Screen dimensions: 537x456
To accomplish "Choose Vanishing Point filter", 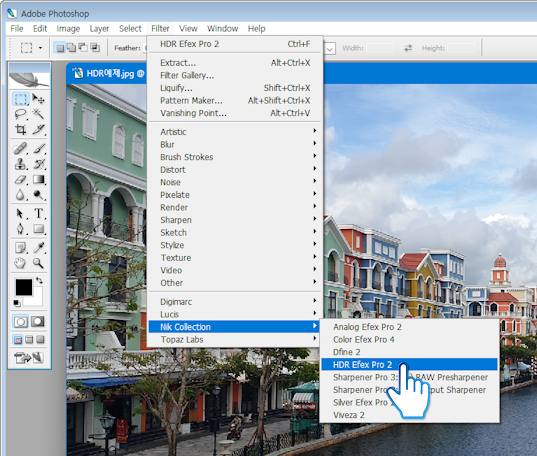I will pos(235,113).
